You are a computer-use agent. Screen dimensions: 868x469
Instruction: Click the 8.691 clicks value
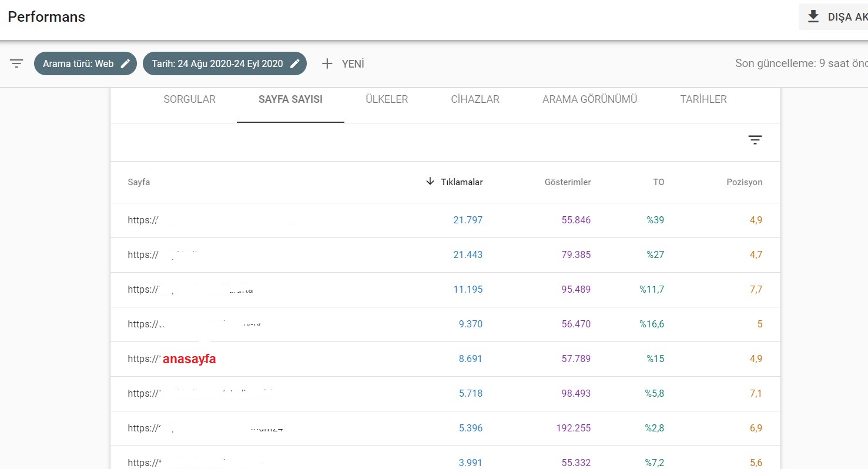coord(471,359)
